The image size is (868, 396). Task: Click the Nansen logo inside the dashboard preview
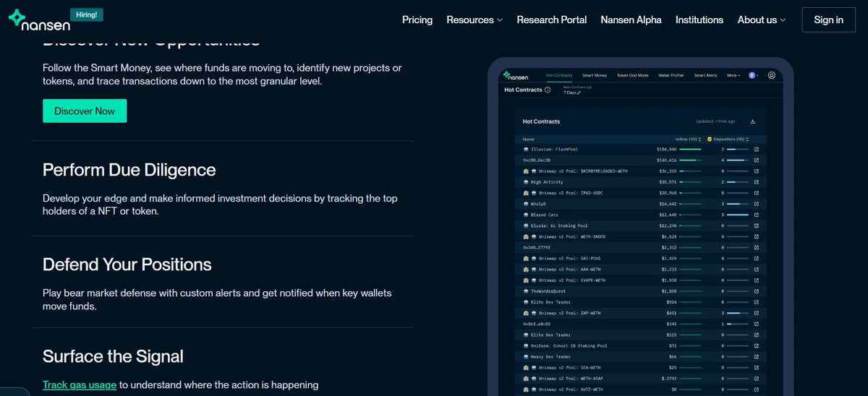click(517, 75)
